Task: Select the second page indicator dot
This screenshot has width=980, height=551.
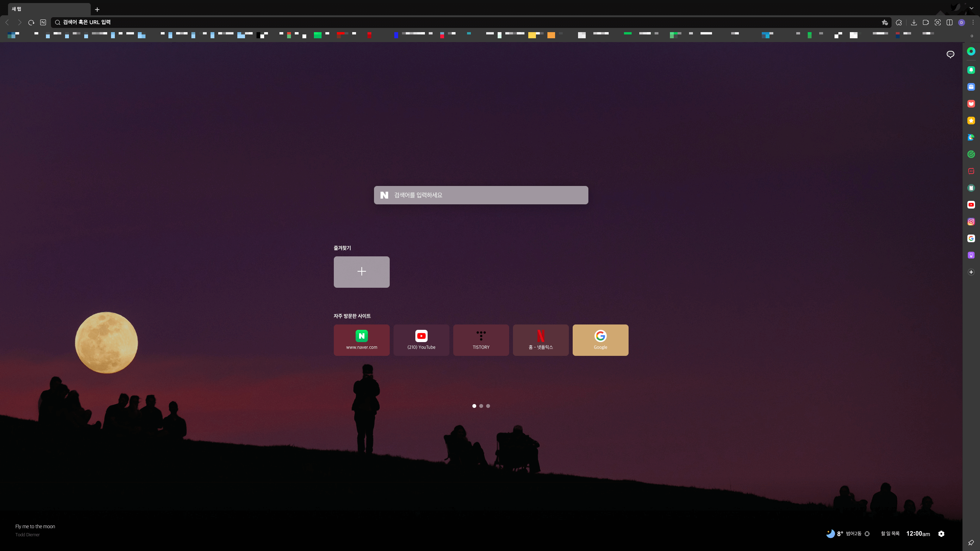Action: [481, 406]
